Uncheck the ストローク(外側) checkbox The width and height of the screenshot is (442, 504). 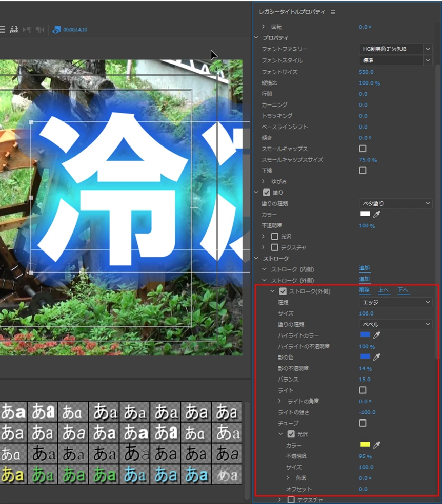(x=283, y=291)
